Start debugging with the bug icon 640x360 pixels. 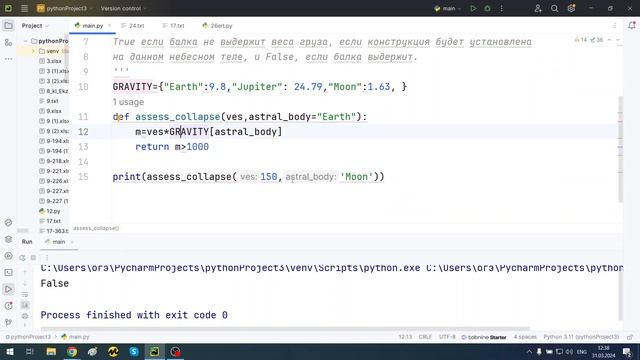(x=487, y=8)
